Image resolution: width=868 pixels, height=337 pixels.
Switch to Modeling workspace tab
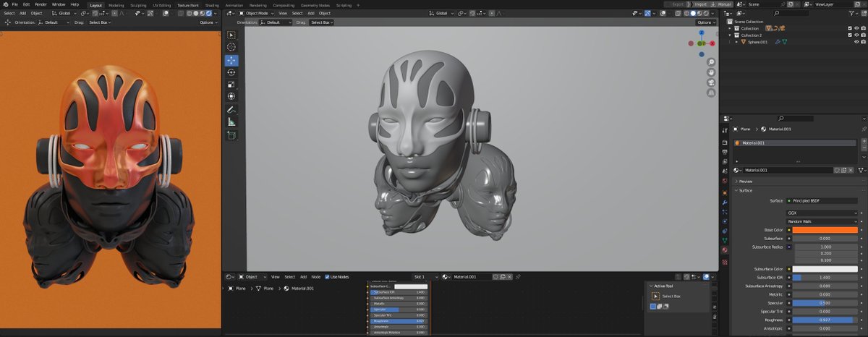[x=116, y=4]
